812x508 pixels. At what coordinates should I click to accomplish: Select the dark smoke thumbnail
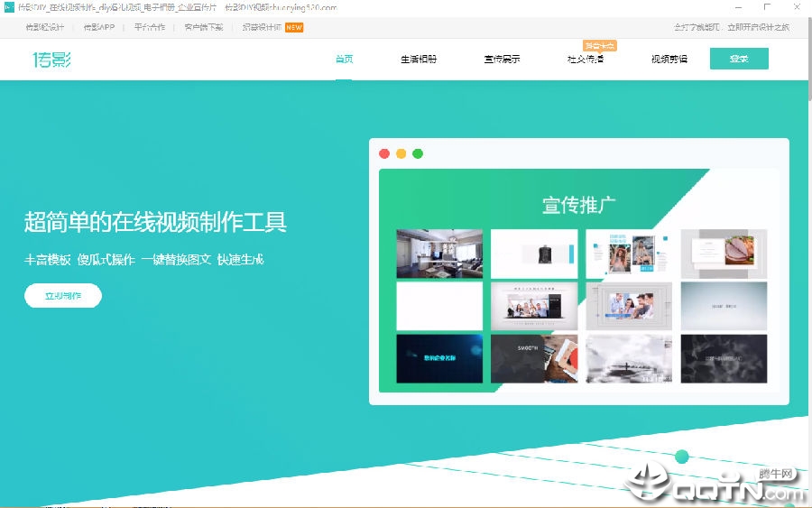tap(724, 358)
